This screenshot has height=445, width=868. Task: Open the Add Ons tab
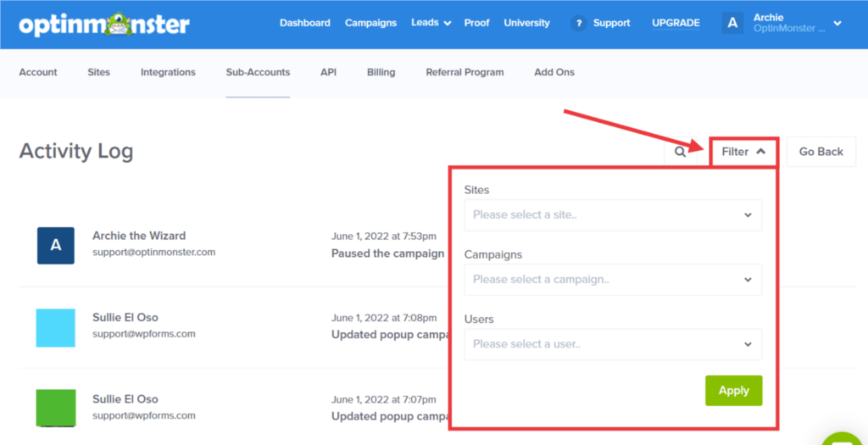(x=554, y=73)
